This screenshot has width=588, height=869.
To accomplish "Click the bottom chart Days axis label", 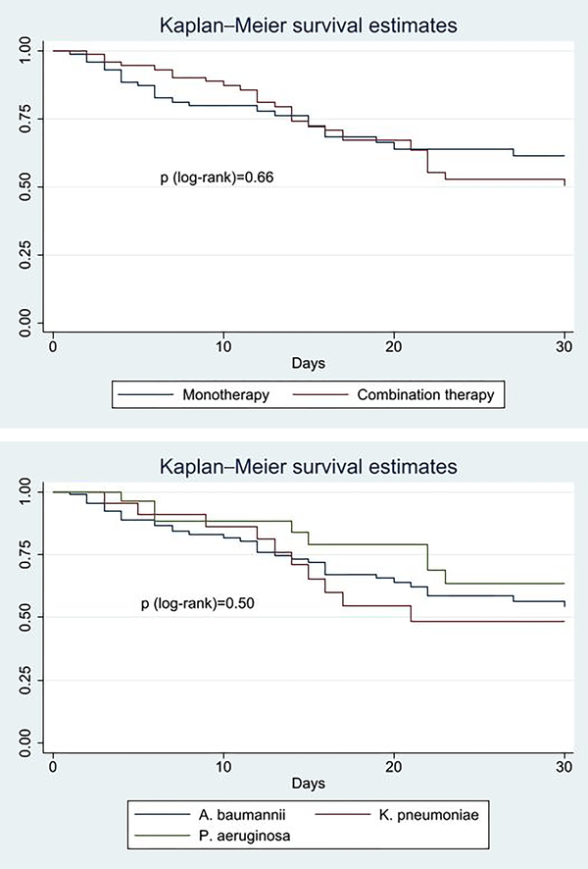I will pyautogui.click(x=309, y=783).
